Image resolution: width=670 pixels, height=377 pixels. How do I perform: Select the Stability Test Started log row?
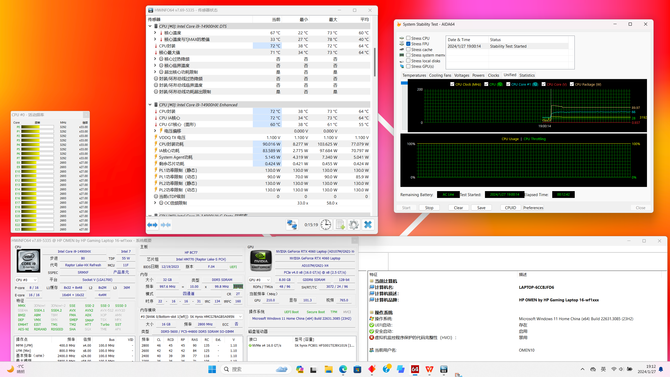coord(508,46)
